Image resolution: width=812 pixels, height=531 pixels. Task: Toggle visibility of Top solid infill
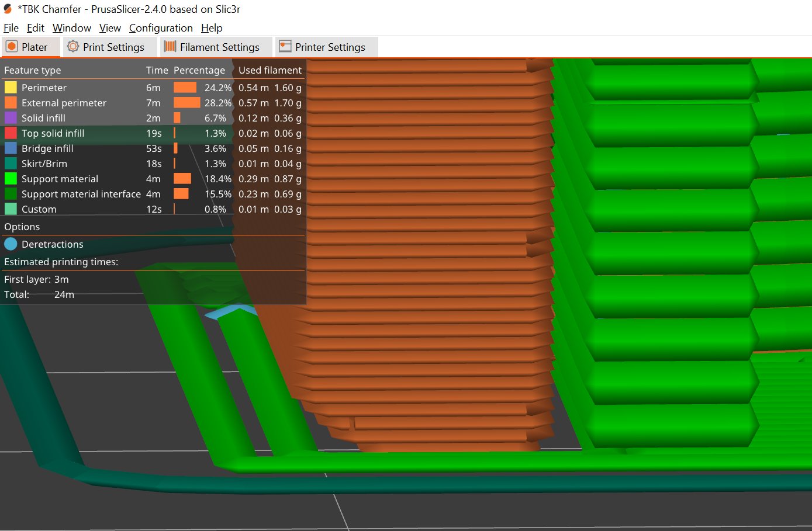(153, 133)
